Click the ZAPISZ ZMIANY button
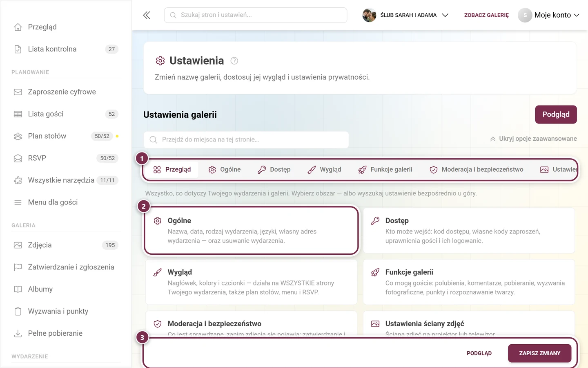Screen dimensions: 588x368 (539, 353)
